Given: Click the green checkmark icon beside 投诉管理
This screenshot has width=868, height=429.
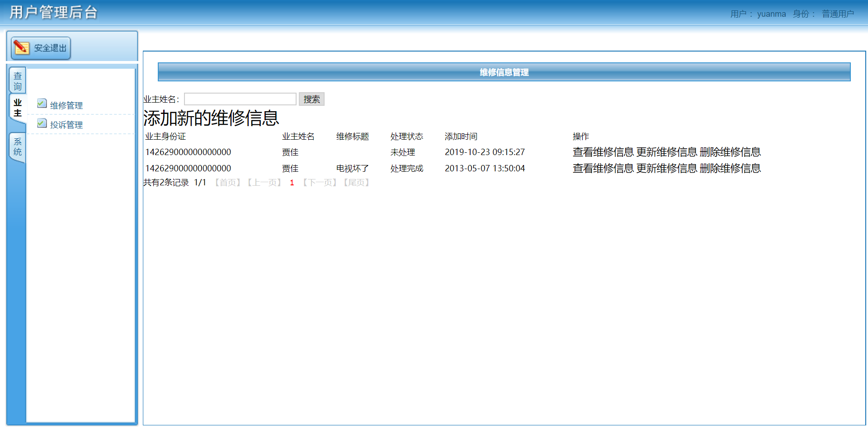Looking at the screenshot, I should 42,123.
